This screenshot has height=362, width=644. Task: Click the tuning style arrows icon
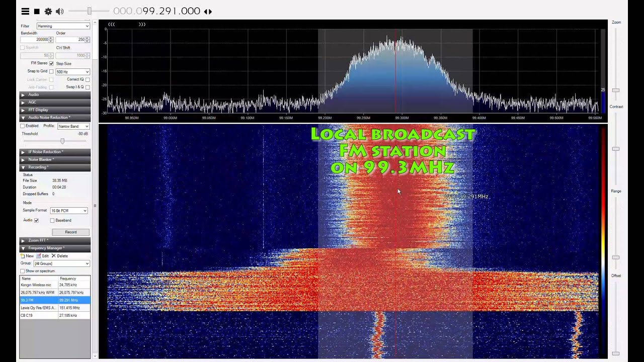tap(208, 12)
